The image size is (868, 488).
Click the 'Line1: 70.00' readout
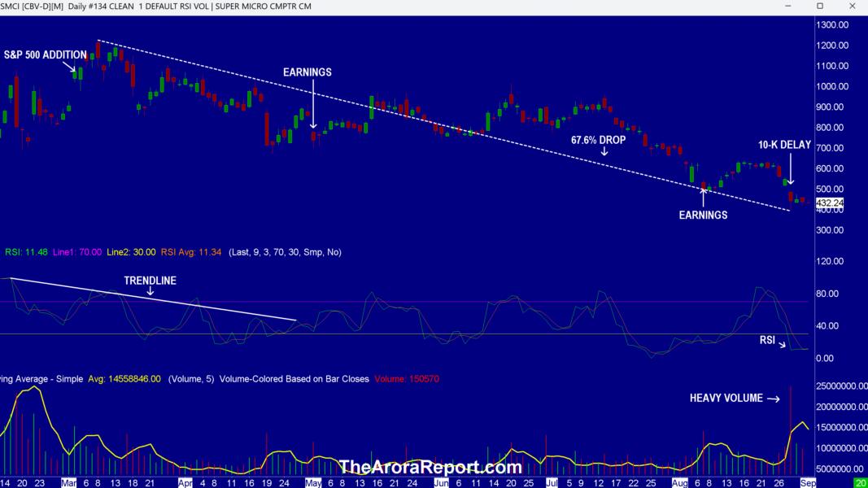coord(77,252)
